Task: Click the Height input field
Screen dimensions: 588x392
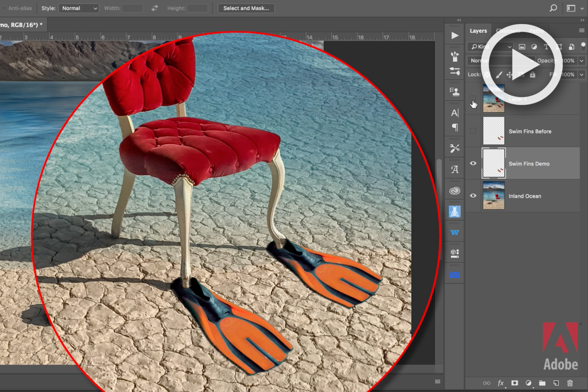Action: click(198, 8)
